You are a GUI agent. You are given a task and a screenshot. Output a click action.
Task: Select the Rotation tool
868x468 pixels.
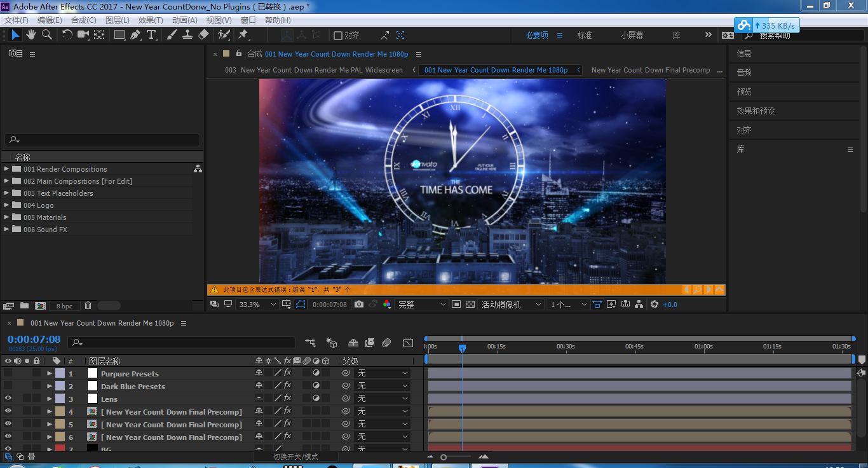coord(67,35)
